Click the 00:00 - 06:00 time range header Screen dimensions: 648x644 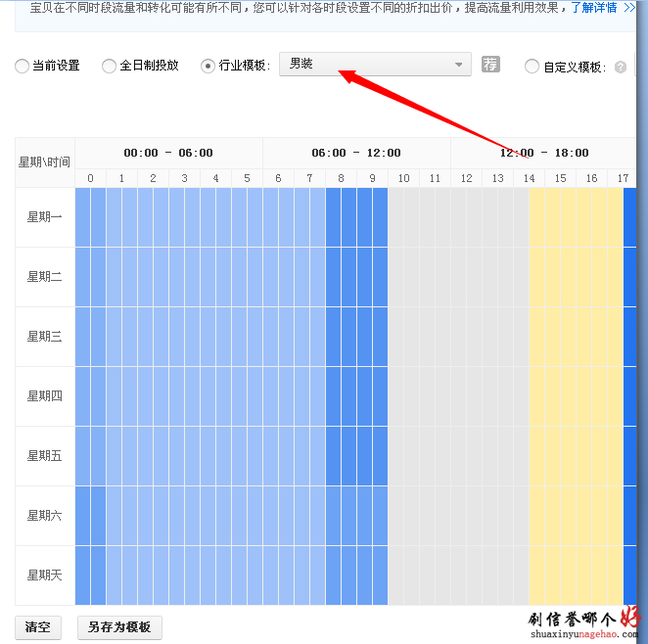click(x=168, y=153)
